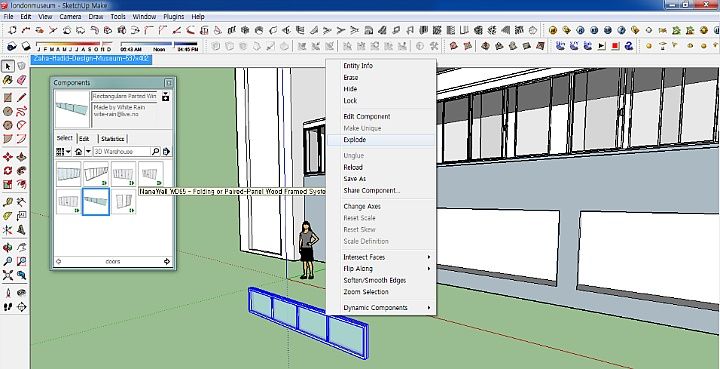Activate the Walk footprints tool
Screen dimensions: 720x369
[8, 307]
